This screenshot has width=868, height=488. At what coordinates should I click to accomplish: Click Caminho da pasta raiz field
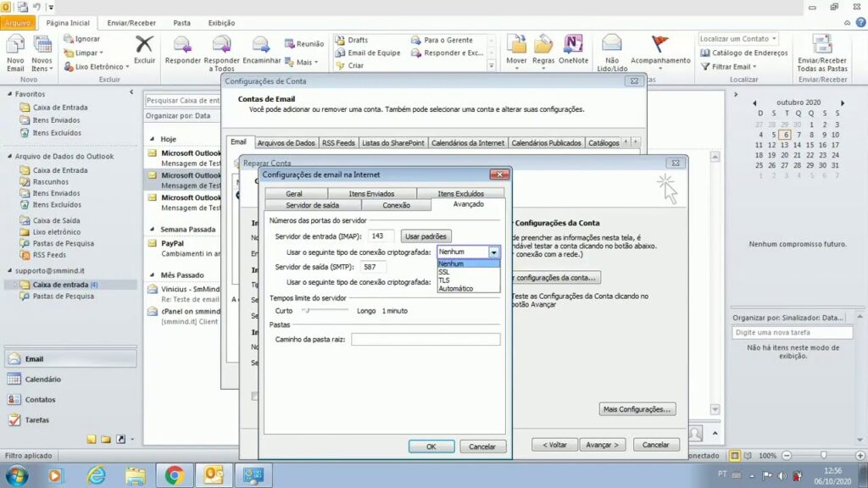coord(426,339)
